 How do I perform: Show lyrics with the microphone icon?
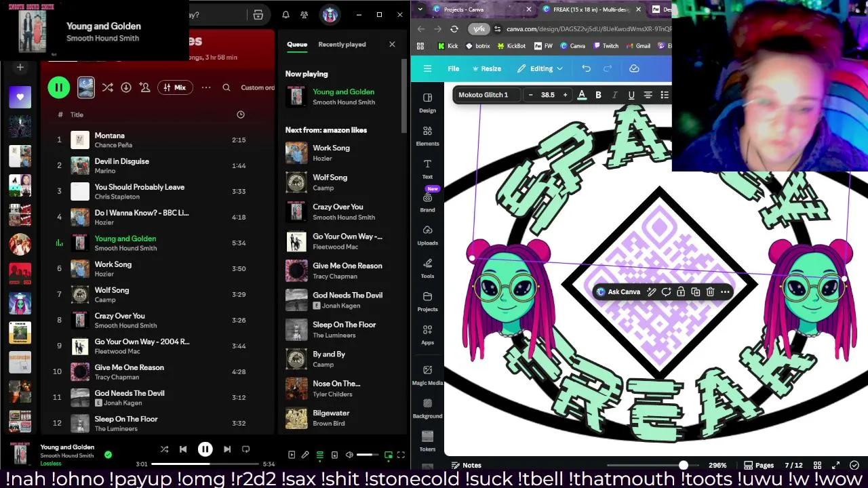click(305, 455)
